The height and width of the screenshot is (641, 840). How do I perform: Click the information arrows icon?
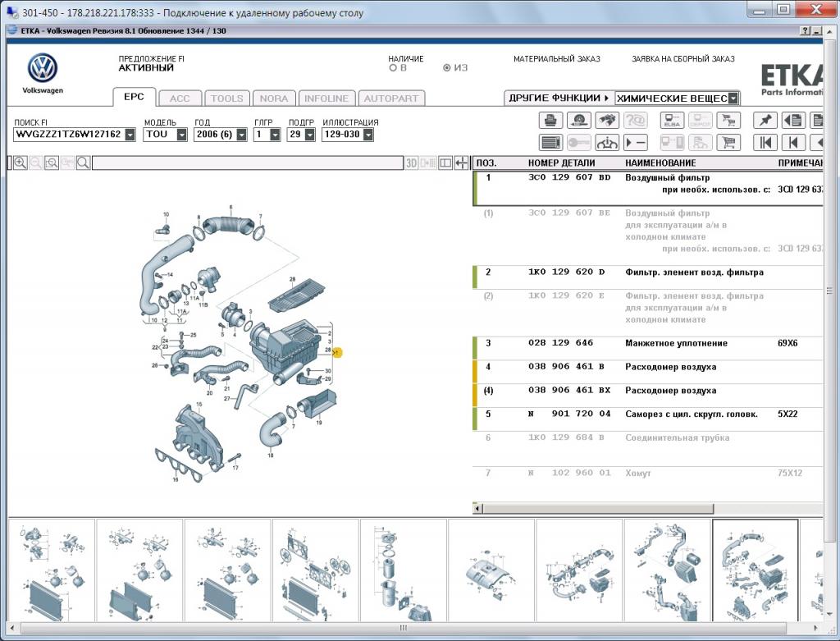[607, 143]
